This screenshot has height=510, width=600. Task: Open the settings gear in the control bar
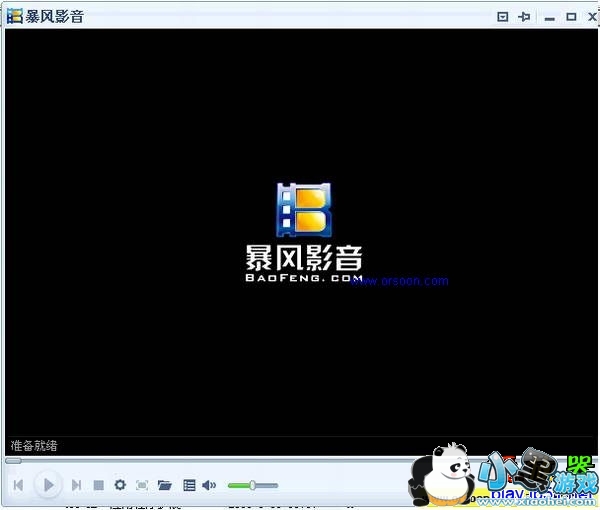click(120, 485)
